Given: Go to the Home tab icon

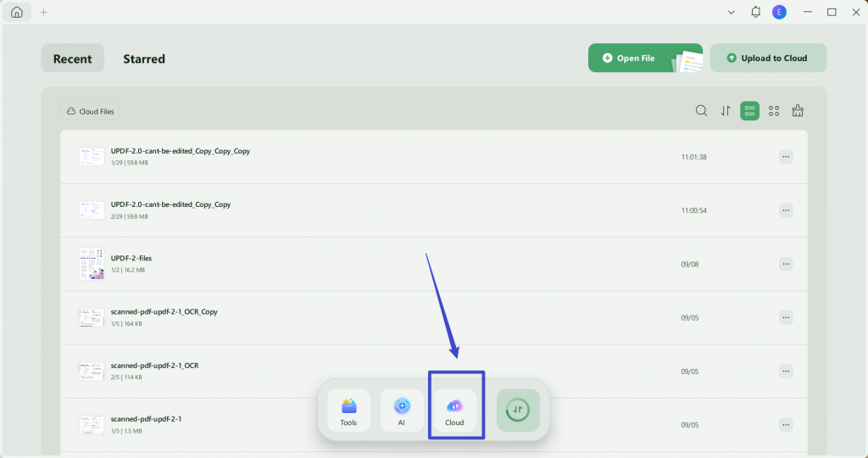Looking at the screenshot, I should point(17,12).
